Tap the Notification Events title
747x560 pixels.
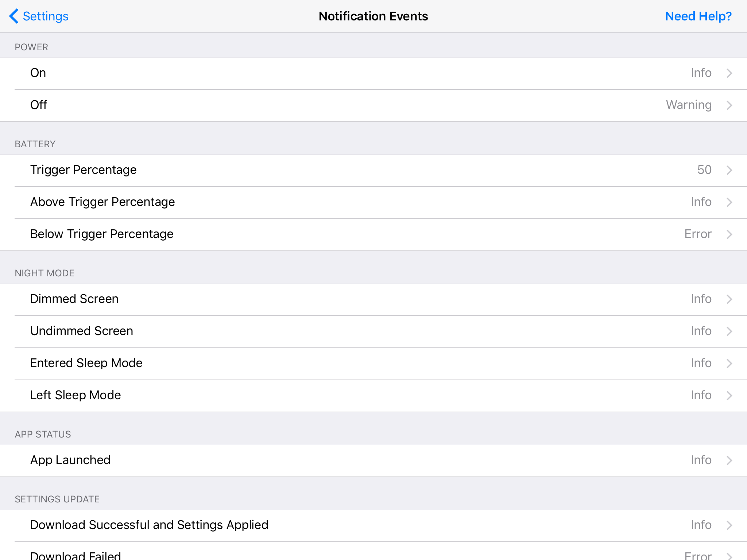click(373, 16)
